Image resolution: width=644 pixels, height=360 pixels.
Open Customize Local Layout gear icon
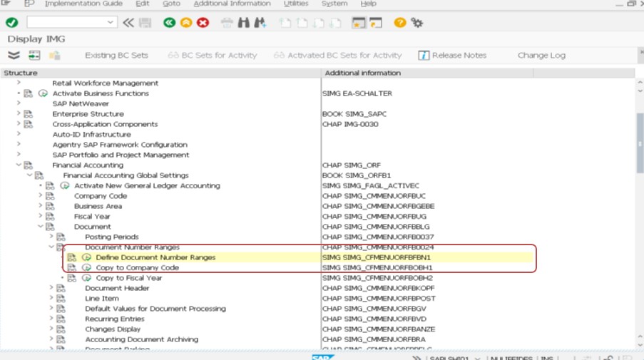(x=417, y=23)
